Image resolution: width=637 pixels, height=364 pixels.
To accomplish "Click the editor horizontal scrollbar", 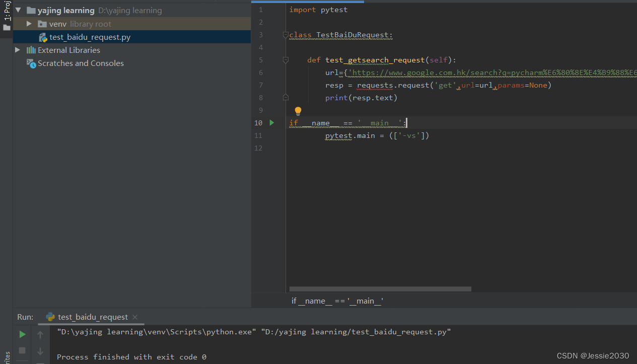I will (x=379, y=288).
